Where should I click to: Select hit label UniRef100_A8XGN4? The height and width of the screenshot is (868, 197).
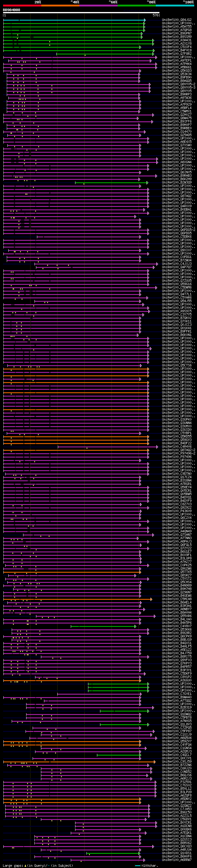177,162
